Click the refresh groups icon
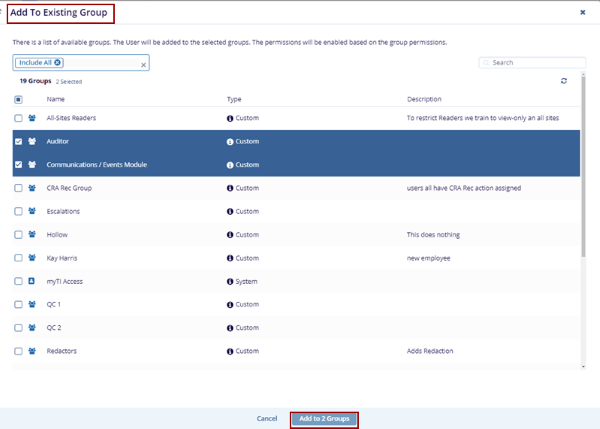This screenshot has height=429, width=600. tap(565, 81)
